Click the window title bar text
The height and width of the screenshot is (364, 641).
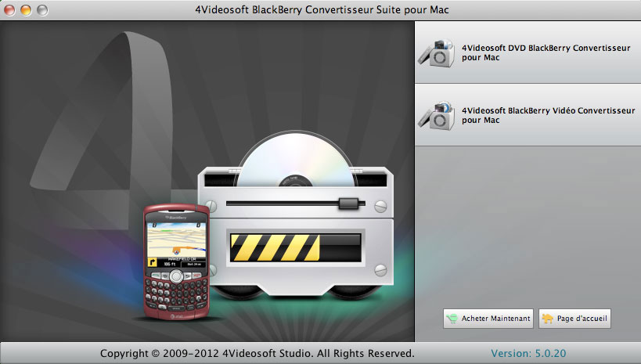click(321, 9)
